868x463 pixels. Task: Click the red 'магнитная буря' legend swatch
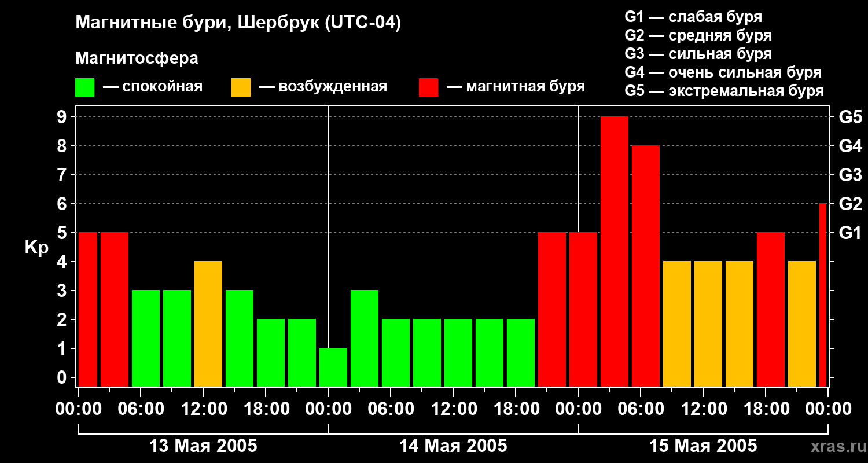pyautogui.click(x=428, y=87)
